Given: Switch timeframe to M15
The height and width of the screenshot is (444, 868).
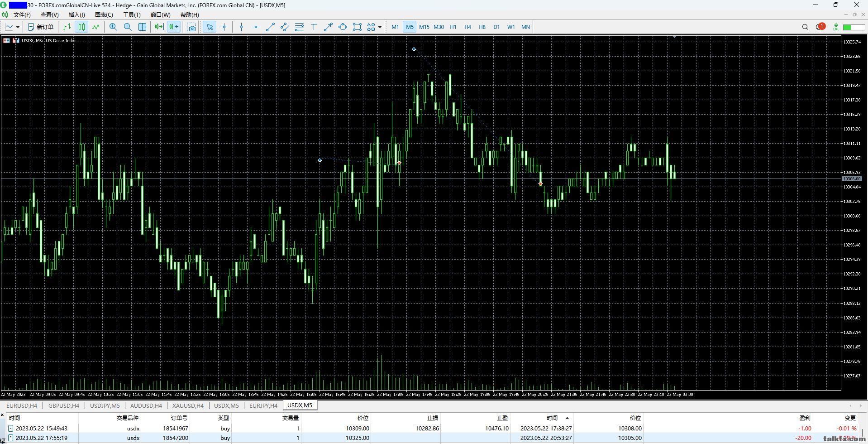Looking at the screenshot, I should coord(424,27).
